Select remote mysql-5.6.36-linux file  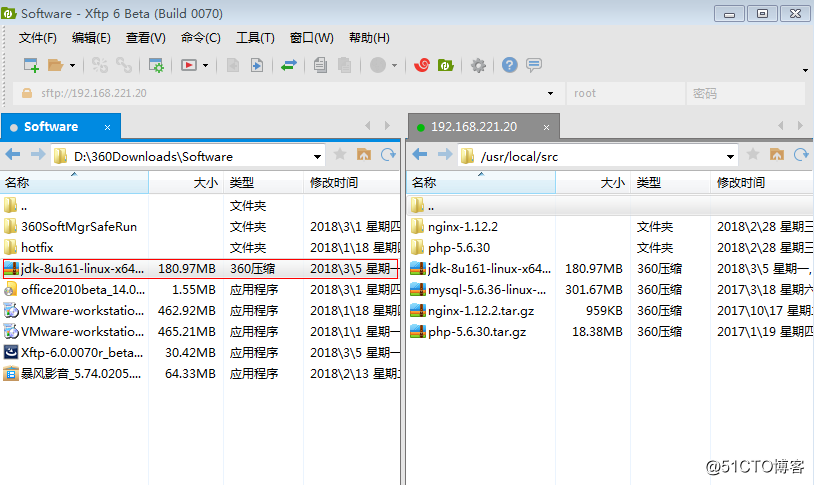(x=487, y=290)
